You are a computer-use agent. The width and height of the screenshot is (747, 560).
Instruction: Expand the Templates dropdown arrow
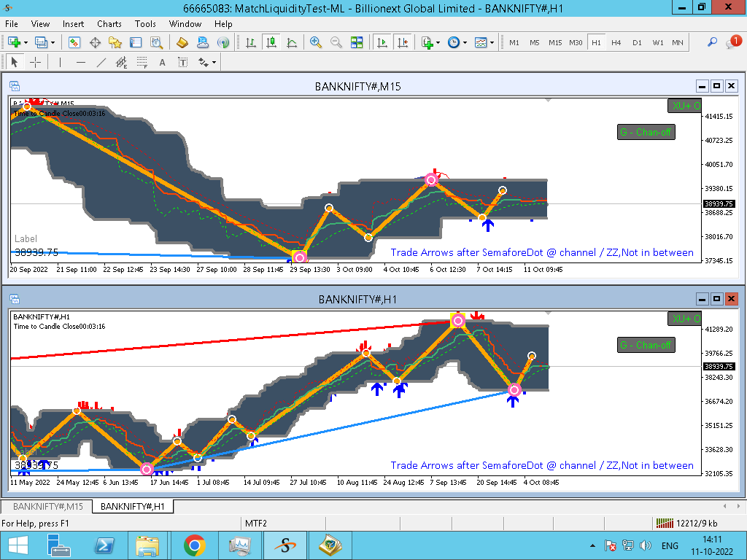(492, 42)
